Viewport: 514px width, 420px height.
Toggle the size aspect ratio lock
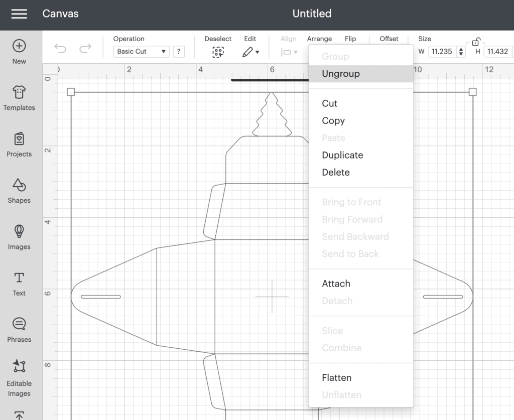476,42
